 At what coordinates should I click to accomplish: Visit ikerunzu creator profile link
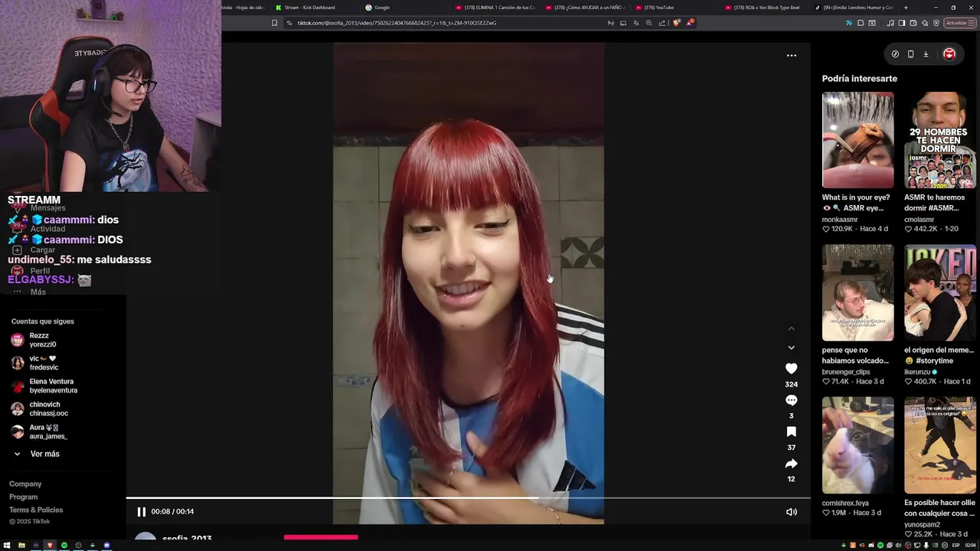click(x=917, y=372)
